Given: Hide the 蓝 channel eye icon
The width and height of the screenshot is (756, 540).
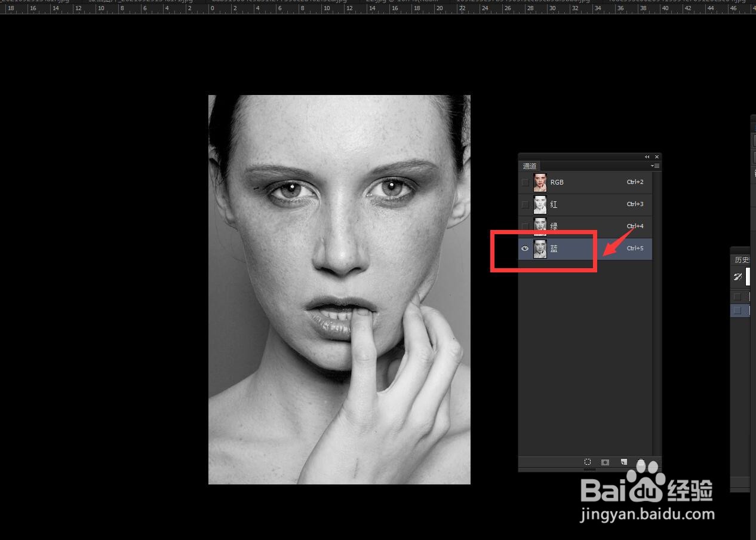Looking at the screenshot, I should tap(525, 248).
